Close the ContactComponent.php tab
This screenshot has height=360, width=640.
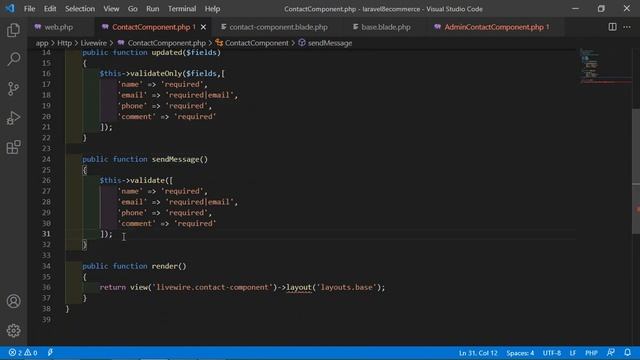[203, 27]
